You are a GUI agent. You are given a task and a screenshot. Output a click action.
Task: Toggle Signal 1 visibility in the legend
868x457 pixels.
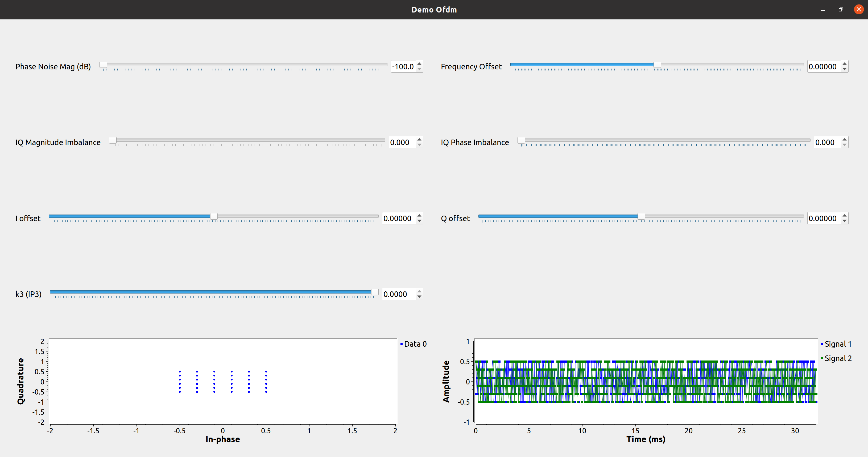coord(837,344)
